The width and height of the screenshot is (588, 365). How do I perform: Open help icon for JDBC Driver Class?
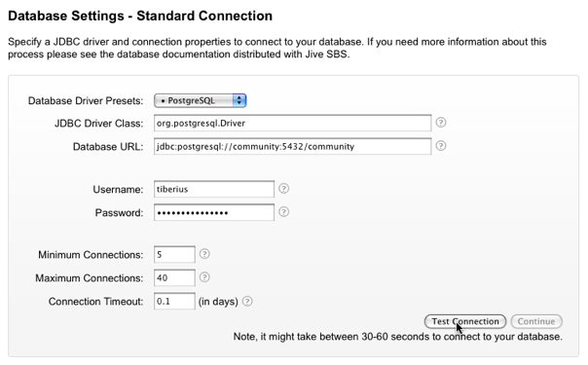point(441,123)
